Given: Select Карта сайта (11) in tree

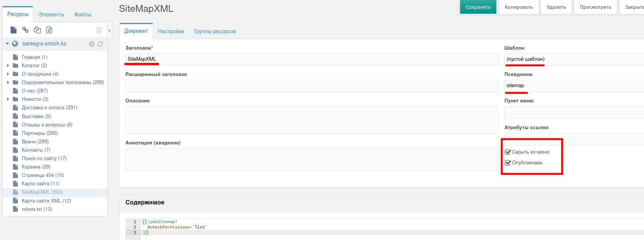Looking at the screenshot, I should click(x=41, y=184).
